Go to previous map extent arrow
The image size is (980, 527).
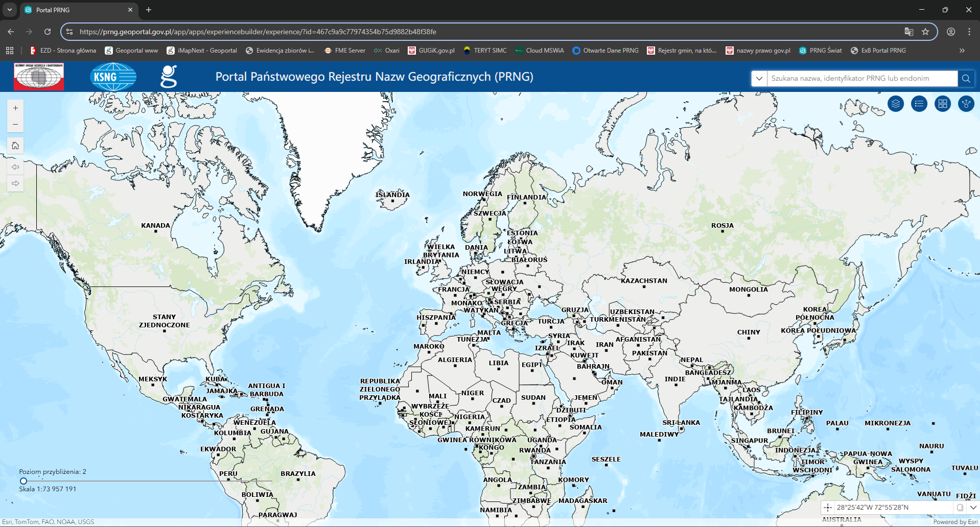point(15,167)
